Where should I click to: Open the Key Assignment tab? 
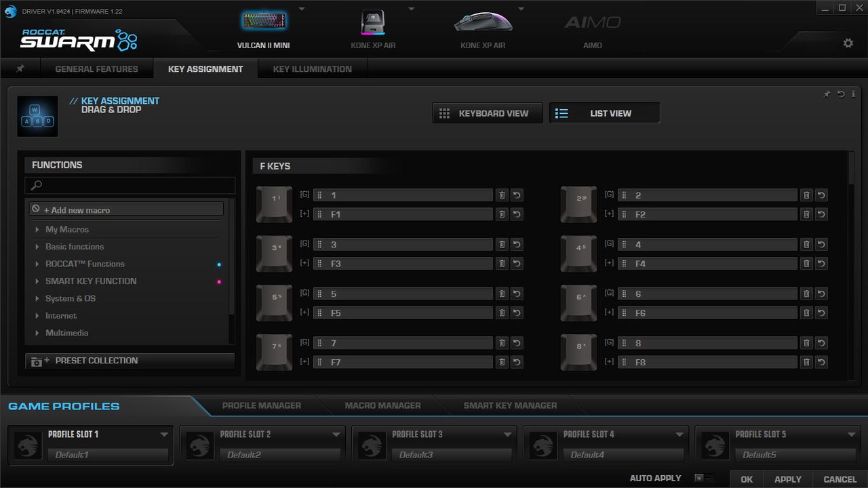tap(205, 68)
